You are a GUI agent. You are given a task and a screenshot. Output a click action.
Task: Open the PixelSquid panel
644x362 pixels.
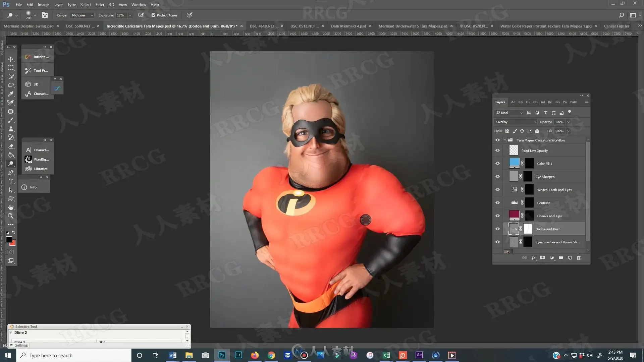(x=38, y=160)
